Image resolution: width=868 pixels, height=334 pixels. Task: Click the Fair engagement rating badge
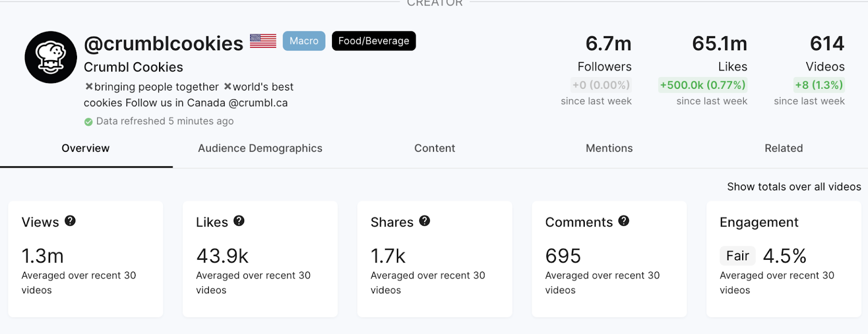pos(737,255)
